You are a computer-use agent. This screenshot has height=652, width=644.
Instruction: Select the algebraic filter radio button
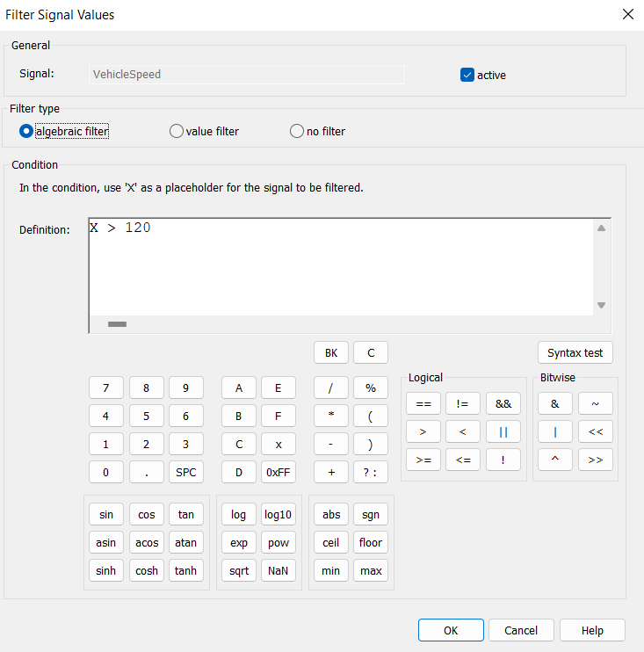pyautogui.click(x=26, y=132)
